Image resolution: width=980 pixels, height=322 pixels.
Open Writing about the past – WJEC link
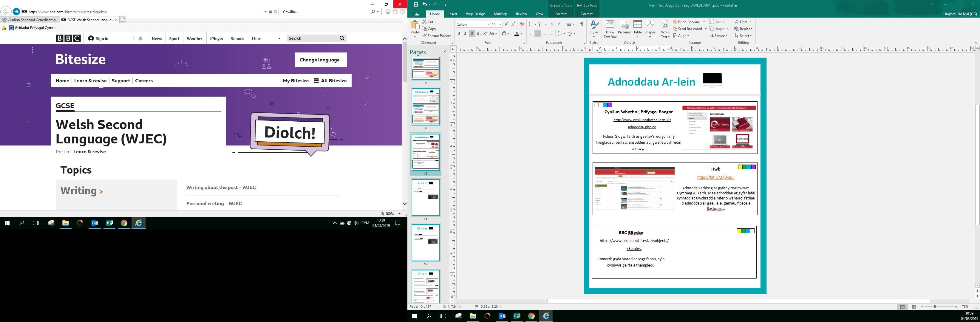[221, 188]
